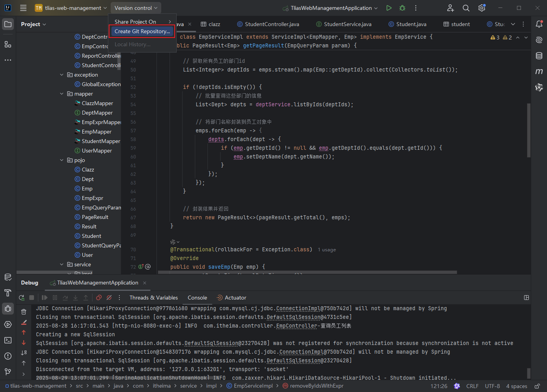The image size is (547, 392).
Task: Open the main menu hamburger icon
Action: tap(23, 8)
